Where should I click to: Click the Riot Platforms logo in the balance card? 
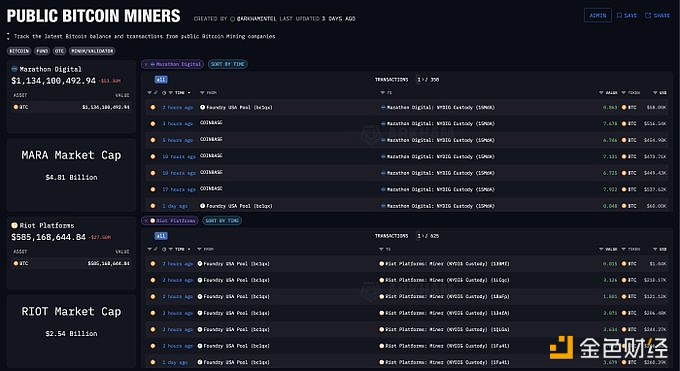tap(14, 225)
